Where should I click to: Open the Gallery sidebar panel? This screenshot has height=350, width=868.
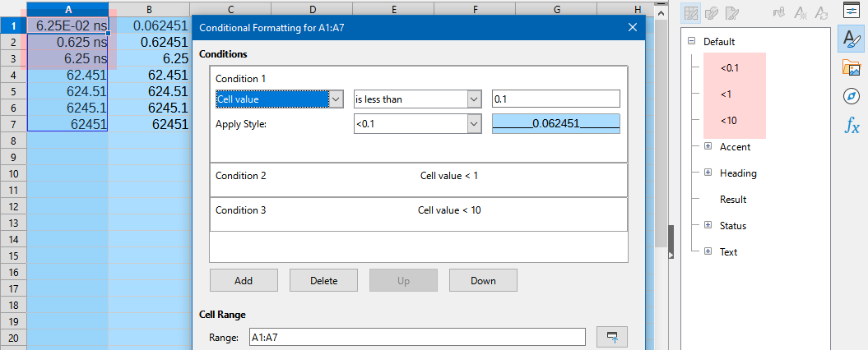851,67
